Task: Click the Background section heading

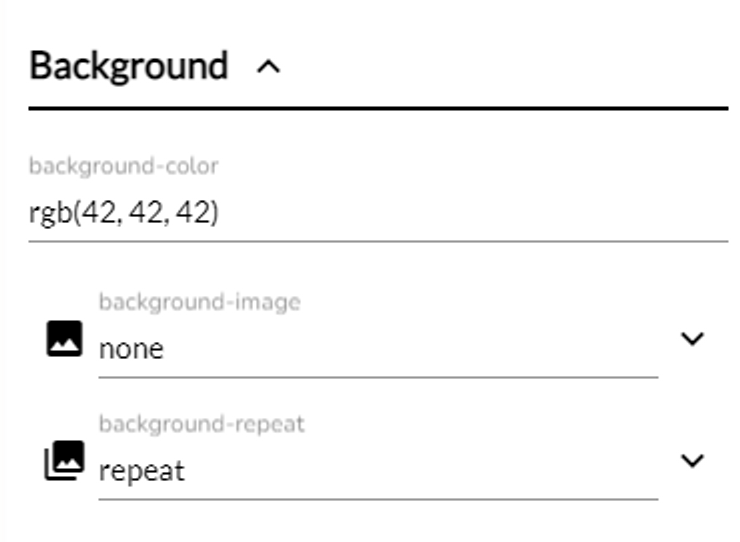Action: coord(128,66)
